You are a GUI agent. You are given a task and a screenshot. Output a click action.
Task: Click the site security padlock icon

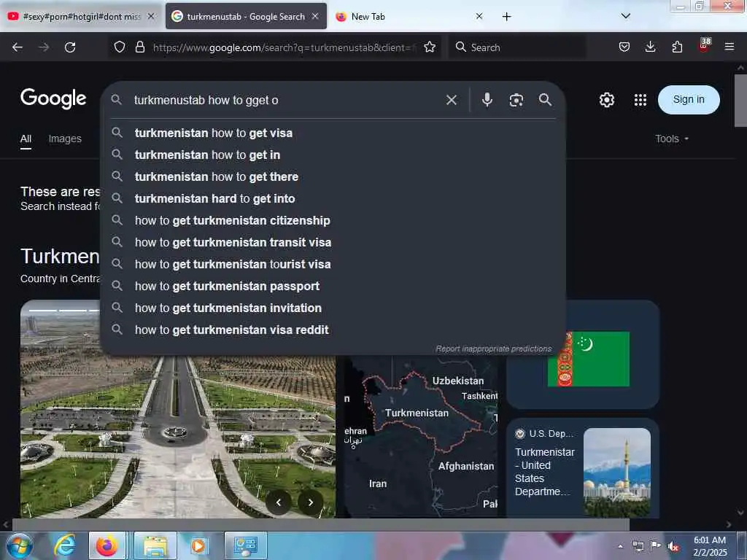tap(139, 47)
